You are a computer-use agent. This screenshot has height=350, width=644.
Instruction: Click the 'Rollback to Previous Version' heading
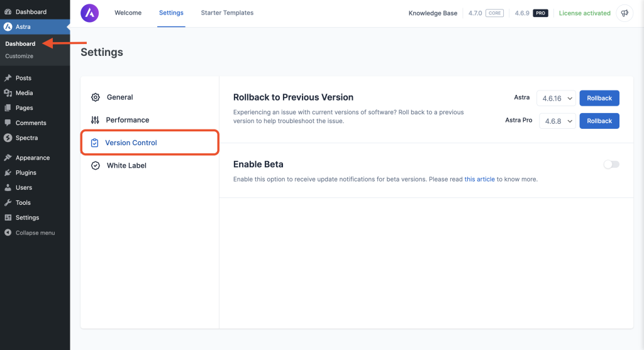tap(293, 97)
